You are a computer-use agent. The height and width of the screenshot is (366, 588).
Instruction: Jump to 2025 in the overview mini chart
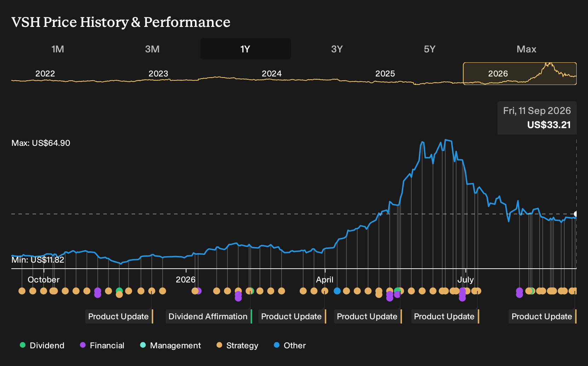tap(385, 74)
